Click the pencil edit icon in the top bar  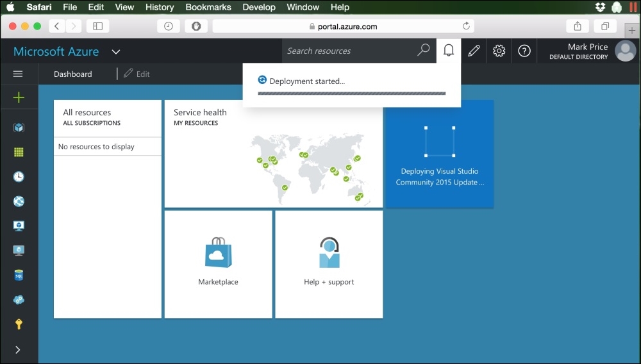pyautogui.click(x=474, y=51)
